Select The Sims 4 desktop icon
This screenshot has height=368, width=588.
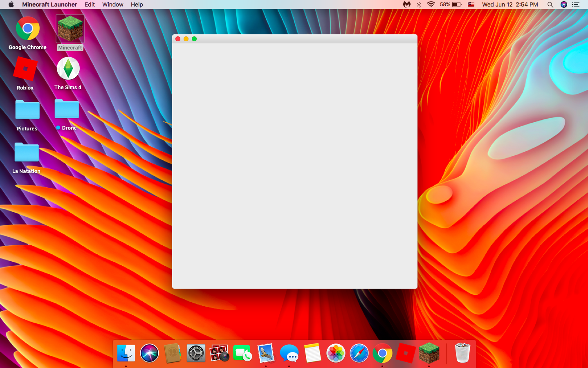click(68, 69)
